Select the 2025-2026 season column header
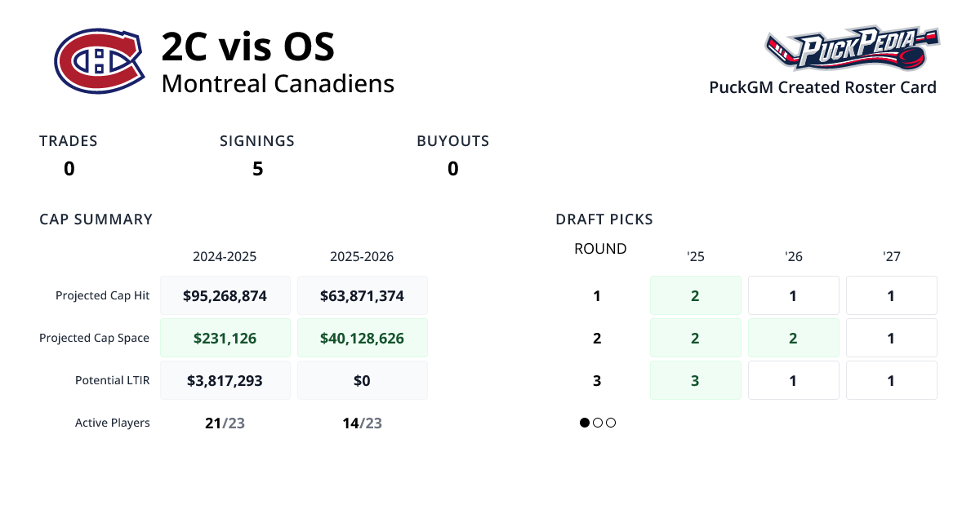The width and height of the screenshot is (980, 514). tap(362, 256)
